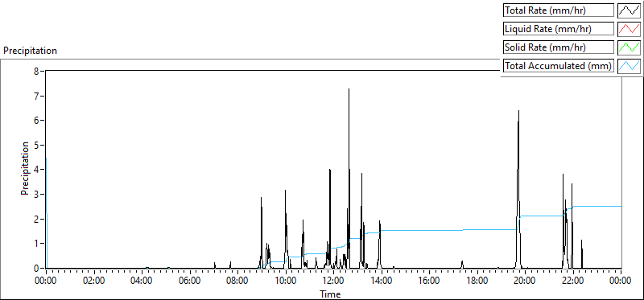The width and height of the screenshot is (644, 300).
Task: Click the 18:00 time axis label
Action: click(477, 281)
